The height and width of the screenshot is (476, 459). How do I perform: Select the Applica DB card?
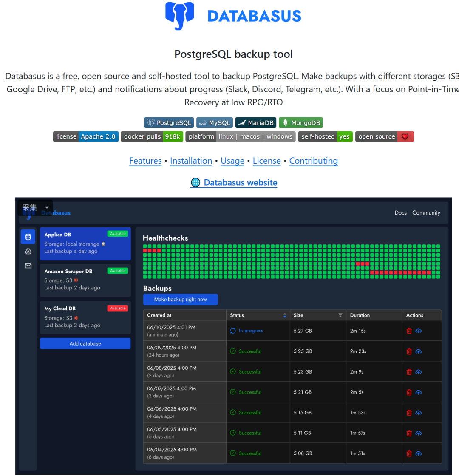pos(85,244)
